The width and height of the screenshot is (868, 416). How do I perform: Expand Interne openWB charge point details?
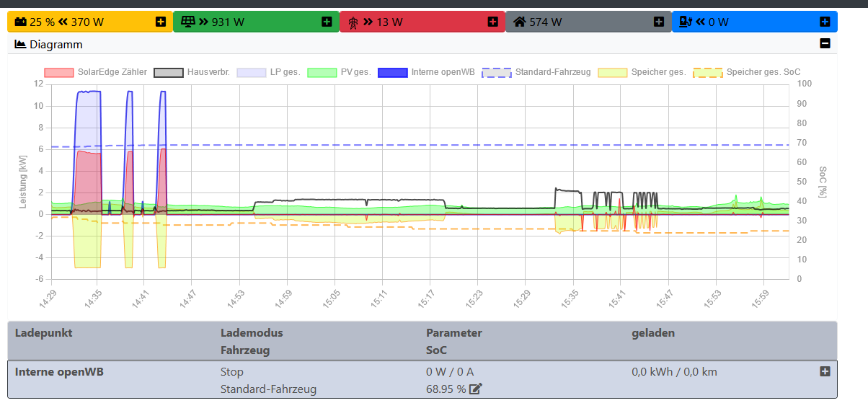[825, 371]
